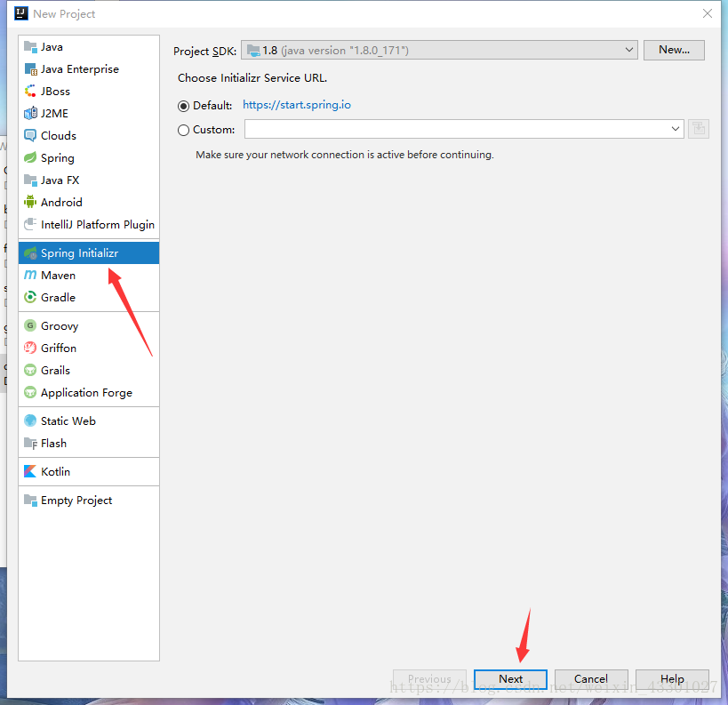Select the Custom service URL radio button
Viewport: 728px width, 705px height.
click(x=183, y=130)
